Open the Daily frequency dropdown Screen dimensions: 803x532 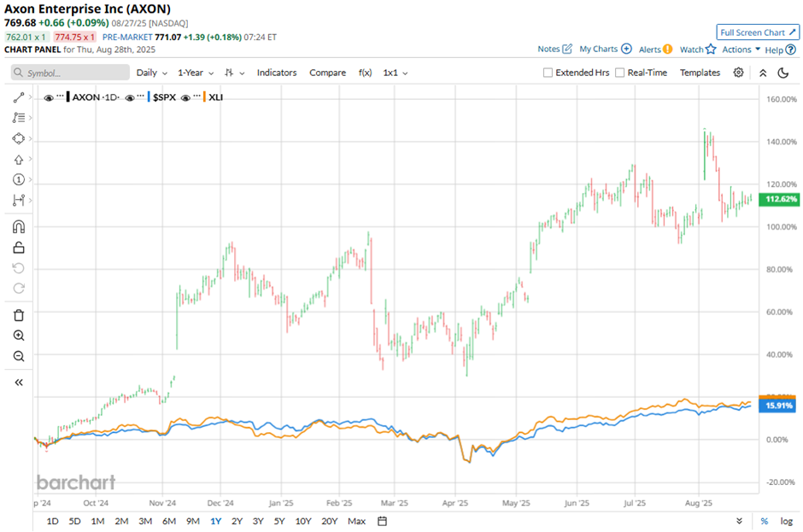coord(151,73)
